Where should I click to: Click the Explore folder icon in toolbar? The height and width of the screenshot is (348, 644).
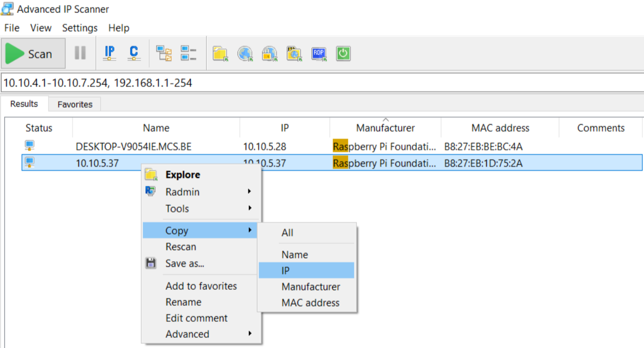[221, 53]
